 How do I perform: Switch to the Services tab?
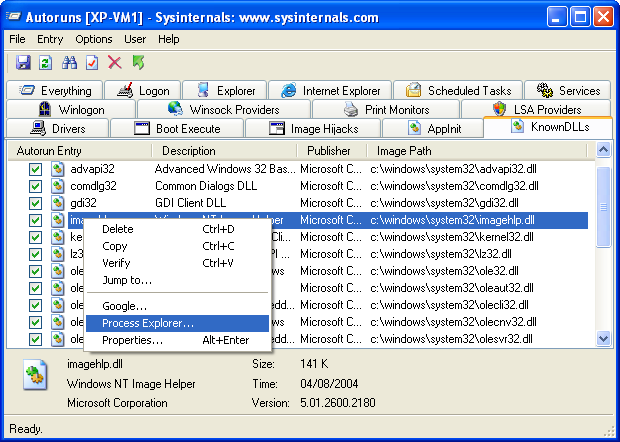pos(568,91)
